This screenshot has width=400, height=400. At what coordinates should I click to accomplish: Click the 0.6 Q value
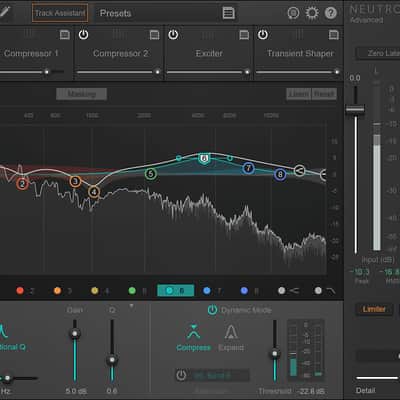tap(112, 391)
